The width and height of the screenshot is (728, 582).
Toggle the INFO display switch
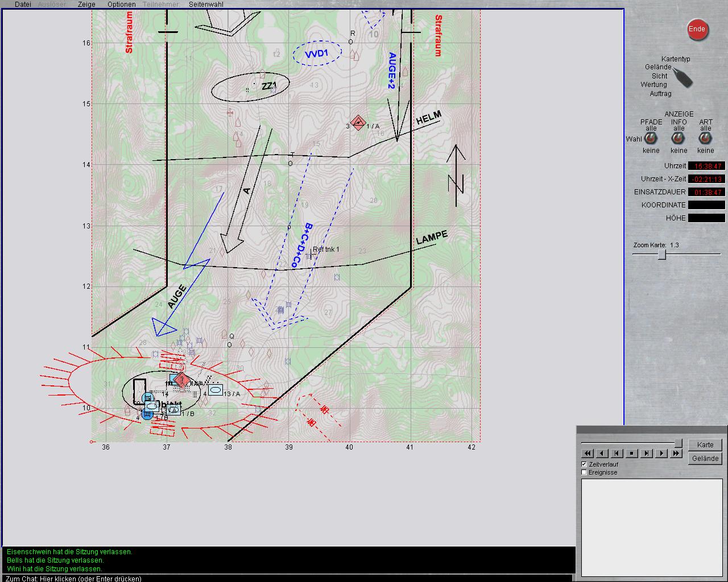679,139
